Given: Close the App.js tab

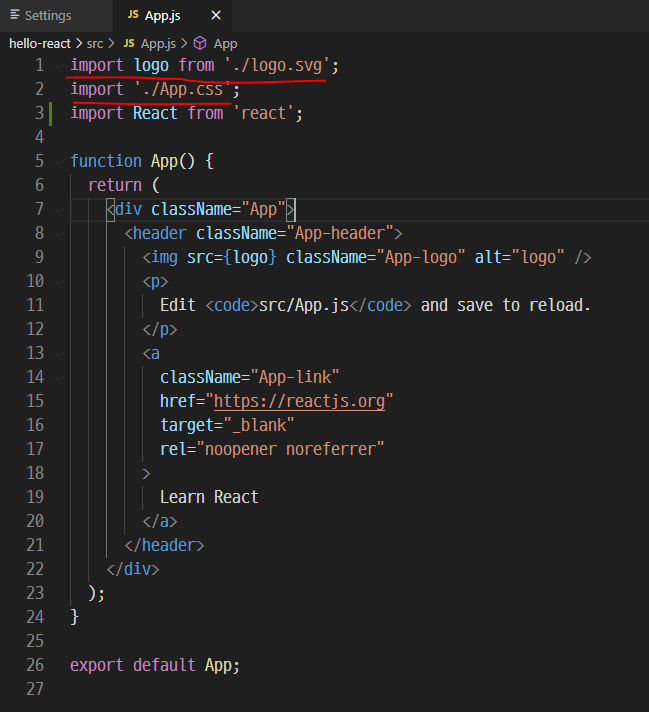Looking at the screenshot, I should pyautogui.click(x=216, y=15).
